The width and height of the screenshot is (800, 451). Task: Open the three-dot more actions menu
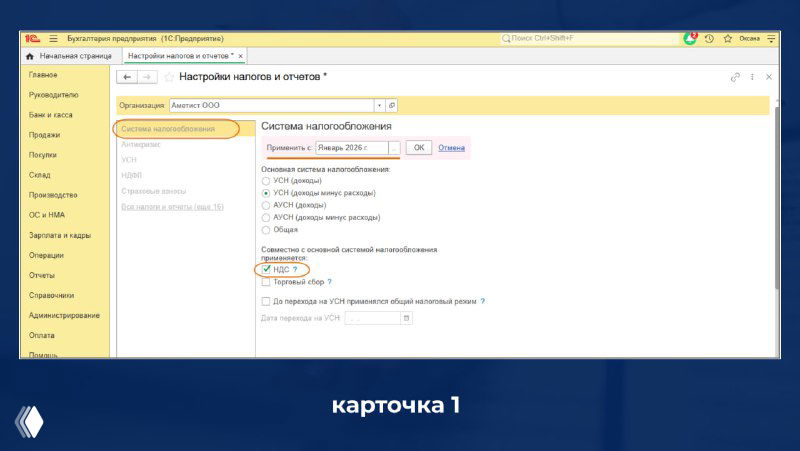pyautogui.click(x=752, y=77)
